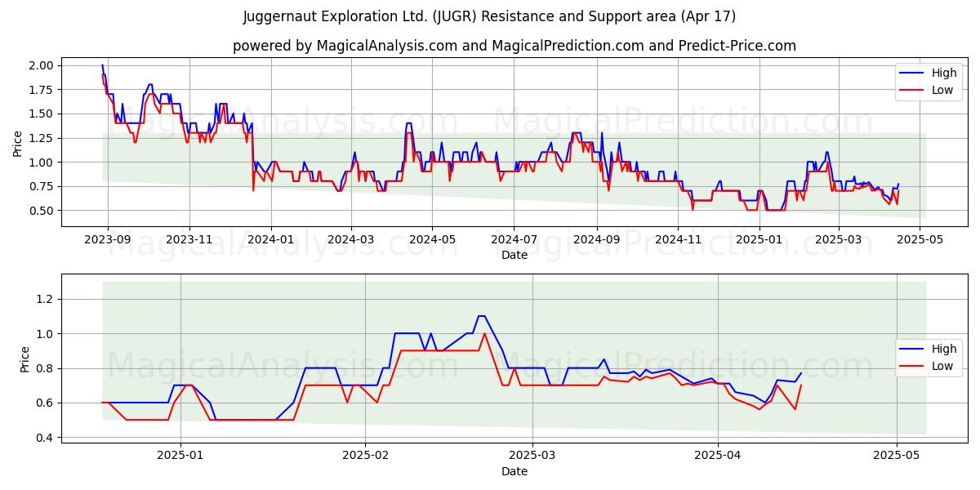Click the '2024-11' tick label on top axis

(679, 240)
